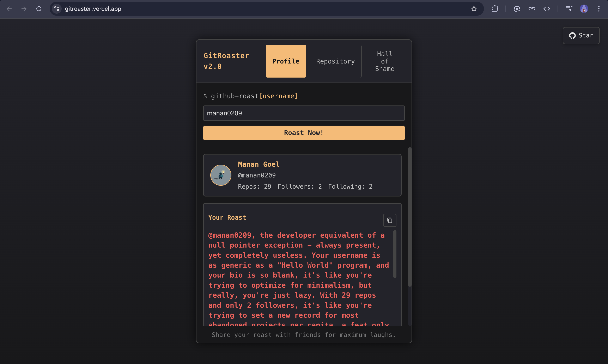
Task: Click the media controls icon in toolbar
Action: pos(569,9)
